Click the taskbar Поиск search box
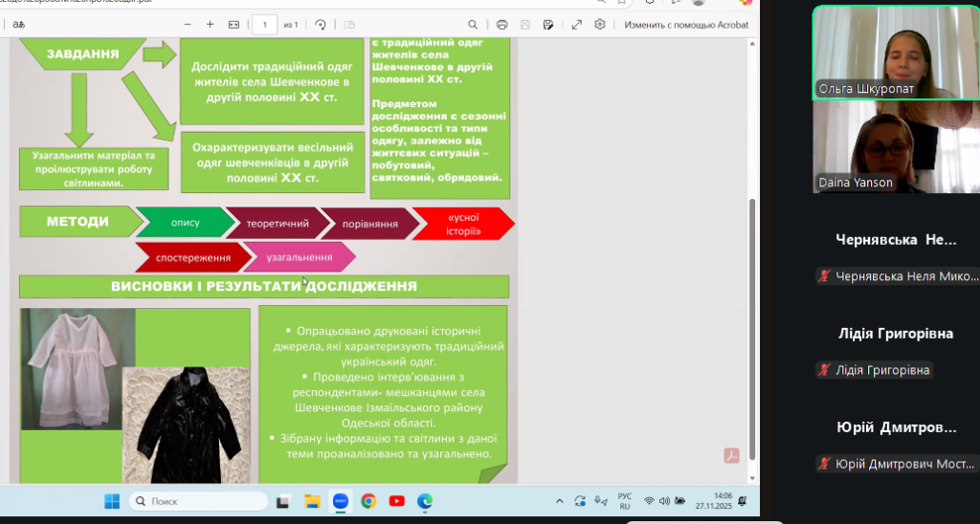980x524 pixels. (198, 501)
